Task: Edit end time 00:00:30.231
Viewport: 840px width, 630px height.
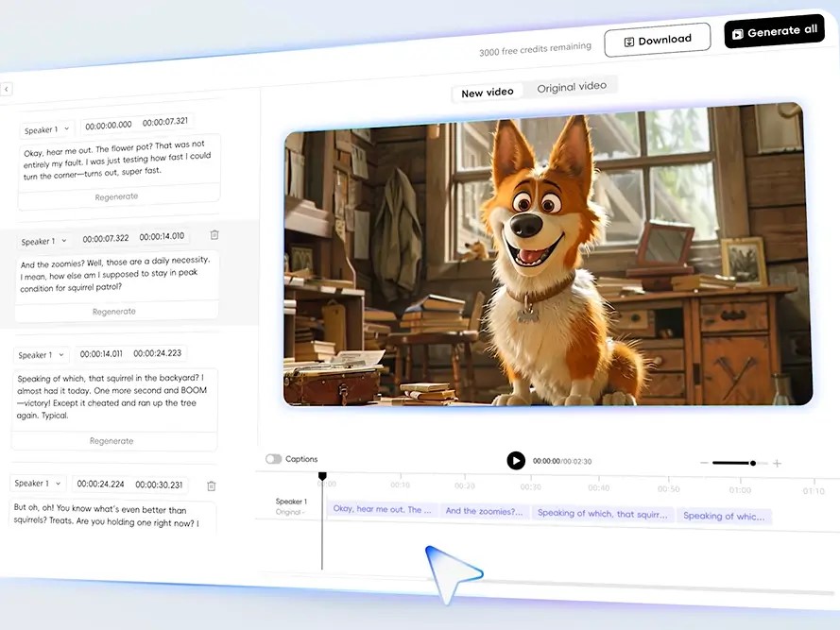Action: point(159,485)
